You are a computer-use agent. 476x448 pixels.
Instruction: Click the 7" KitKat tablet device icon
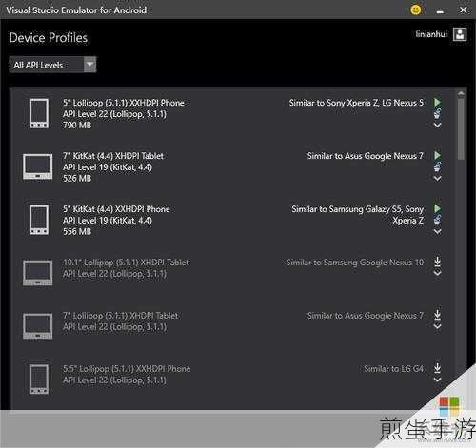(x=38, y=166)
